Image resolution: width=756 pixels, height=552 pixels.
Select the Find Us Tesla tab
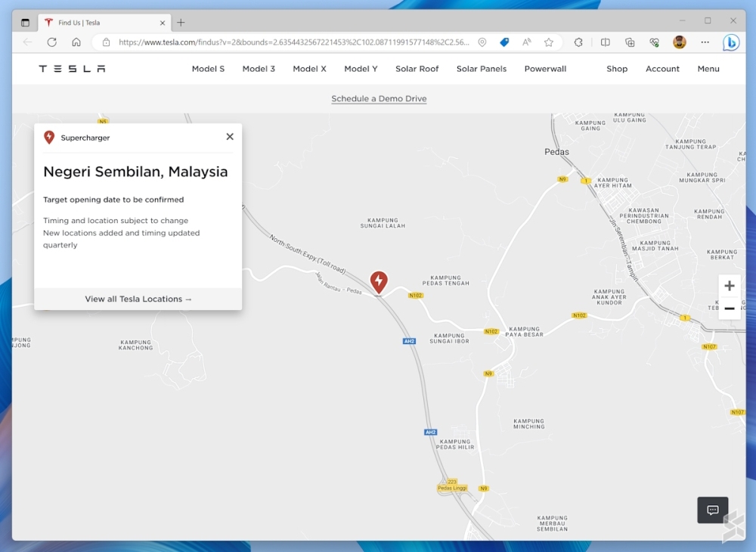coord(104,23)
